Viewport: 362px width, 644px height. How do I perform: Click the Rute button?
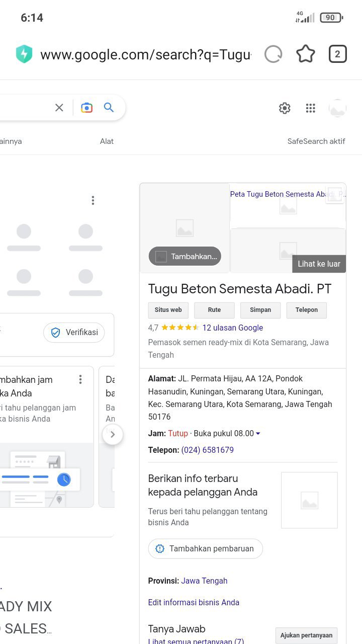[214, 310]
